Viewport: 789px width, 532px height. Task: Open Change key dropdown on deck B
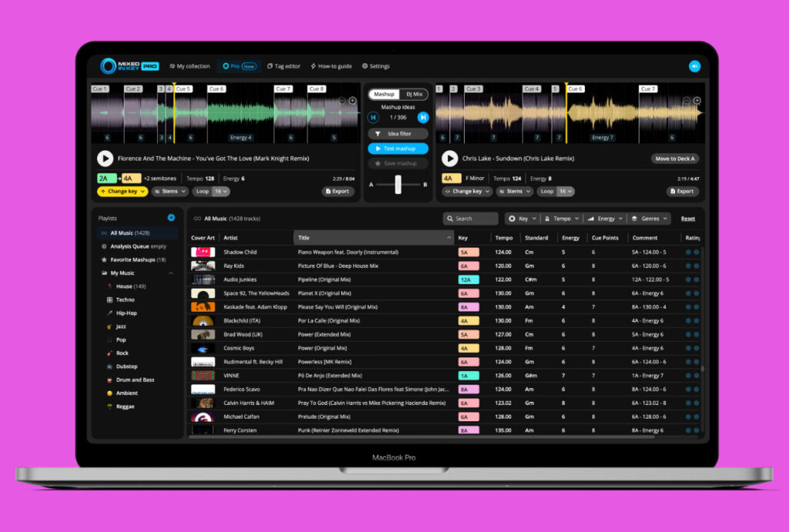467,191
